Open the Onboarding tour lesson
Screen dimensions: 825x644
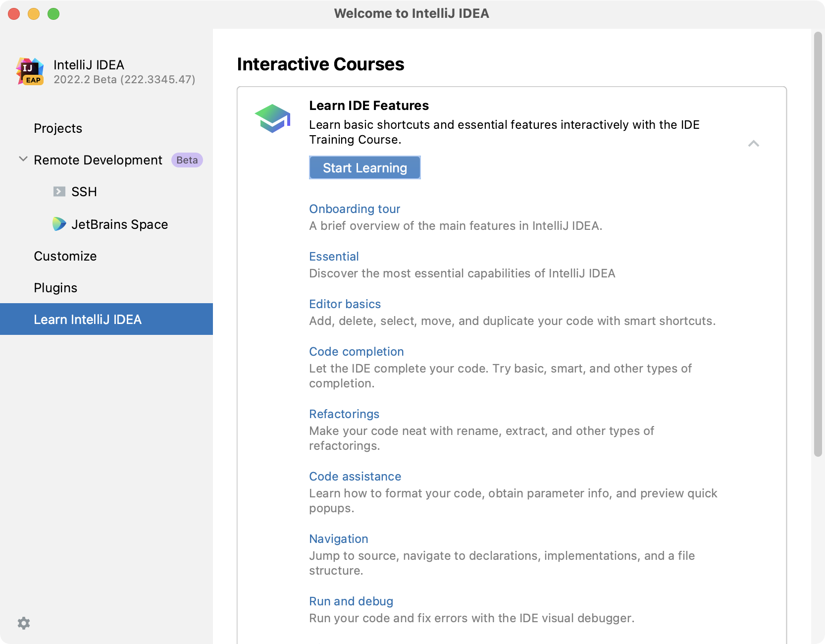(x=355, y=209)
